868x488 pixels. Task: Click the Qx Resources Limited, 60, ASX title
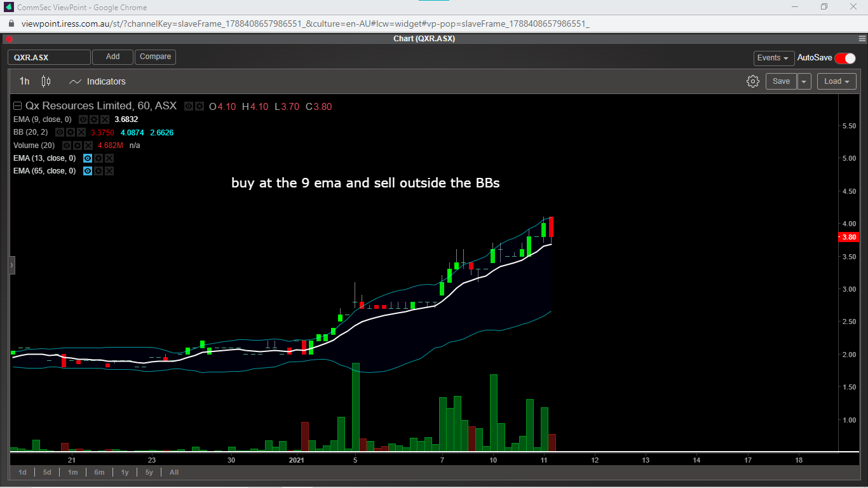pyautogui.click(x=101, y=106)
